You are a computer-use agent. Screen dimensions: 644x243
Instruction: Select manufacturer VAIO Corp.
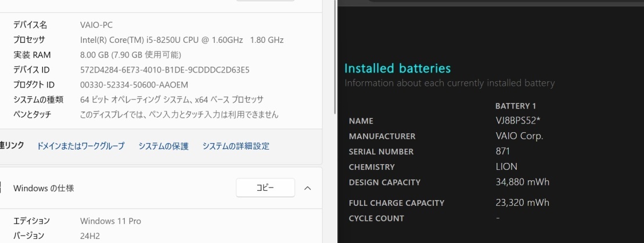pyautogui.click(x=519, y=136)
